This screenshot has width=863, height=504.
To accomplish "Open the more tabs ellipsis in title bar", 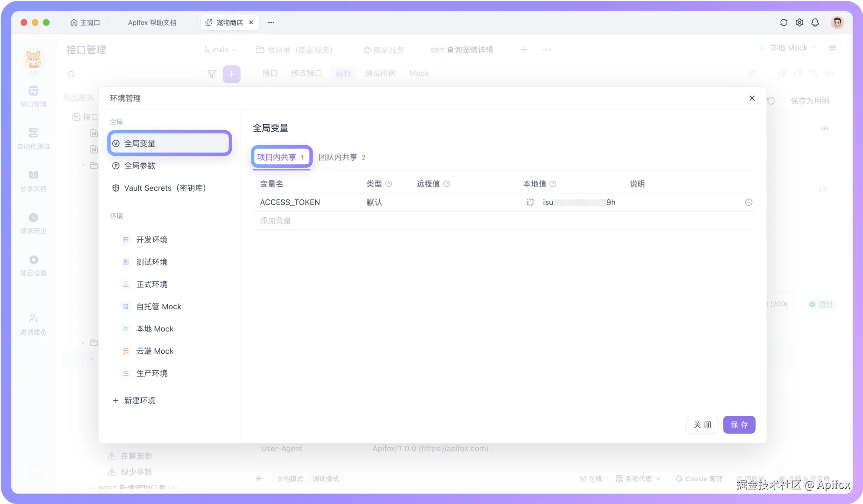I will coord(271,23).
